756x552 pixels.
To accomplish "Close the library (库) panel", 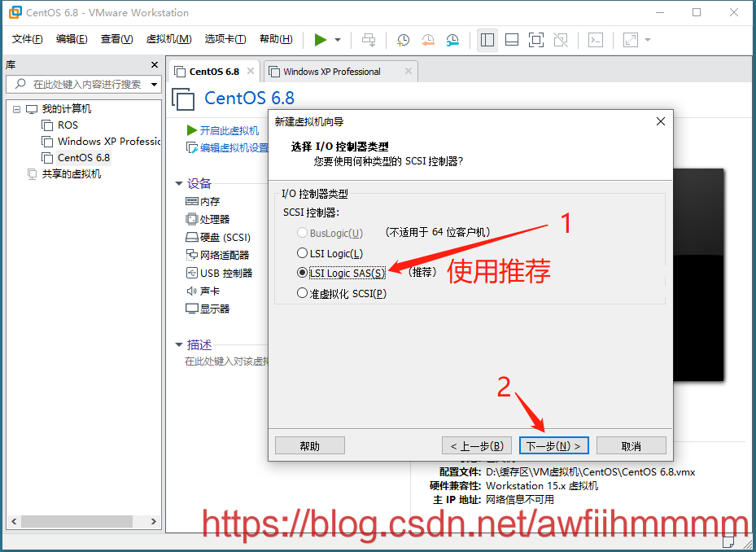I will click(155, 64).
